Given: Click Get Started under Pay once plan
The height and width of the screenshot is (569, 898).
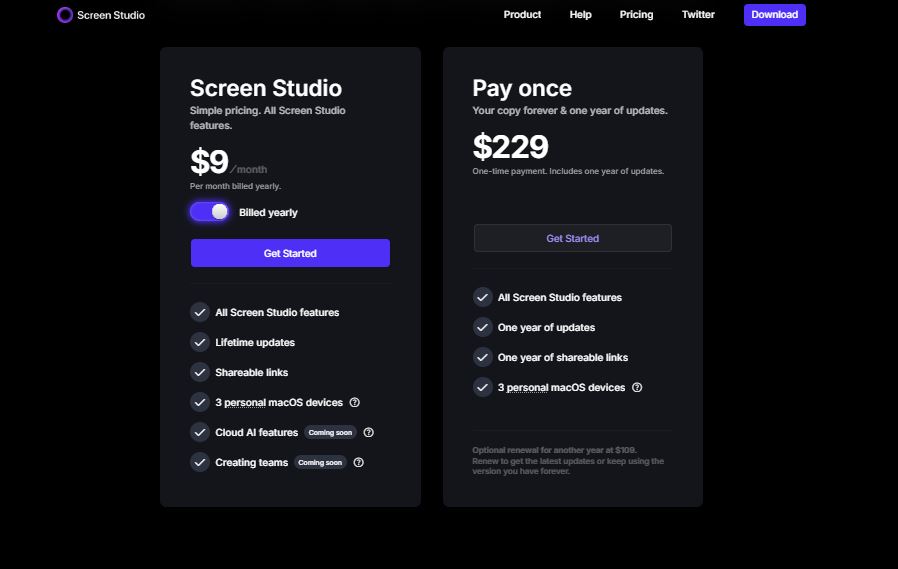Looking at the screenshot, I should click(x=572, y=238).
